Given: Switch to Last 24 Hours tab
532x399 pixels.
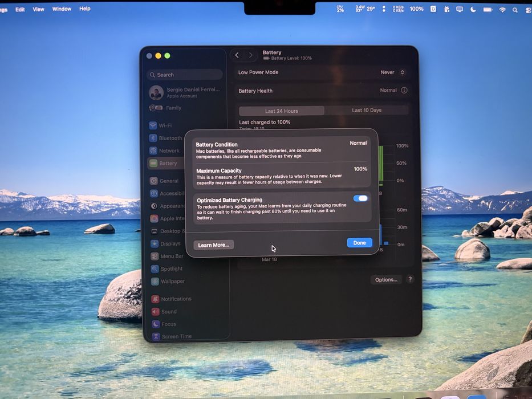Looking at the screenshot, I should pos(282,111).
